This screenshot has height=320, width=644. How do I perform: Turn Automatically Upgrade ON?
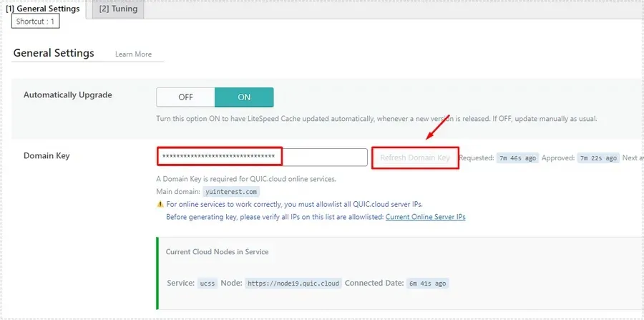244,97
